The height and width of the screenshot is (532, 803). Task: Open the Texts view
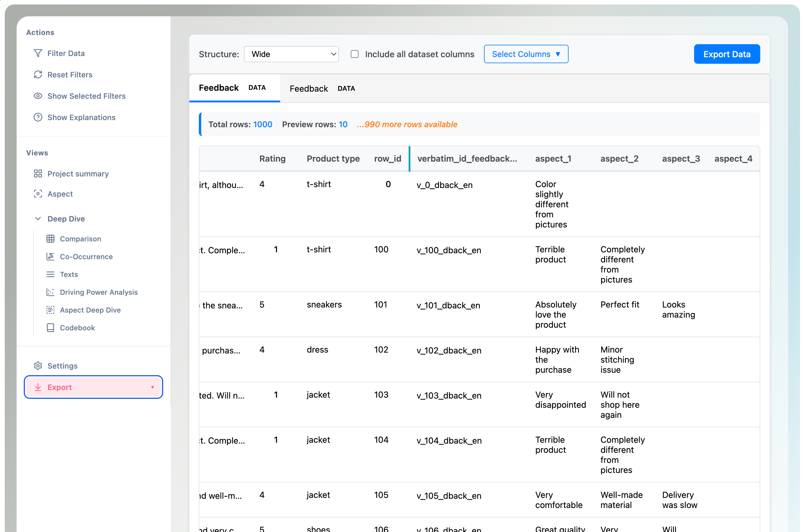[x=69, y=275]
